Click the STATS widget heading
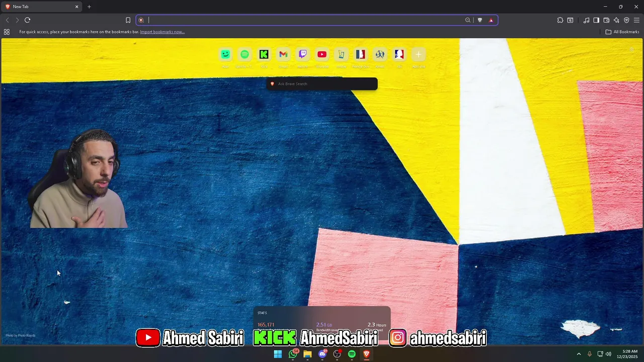644x362 pixels. [262, 313]
